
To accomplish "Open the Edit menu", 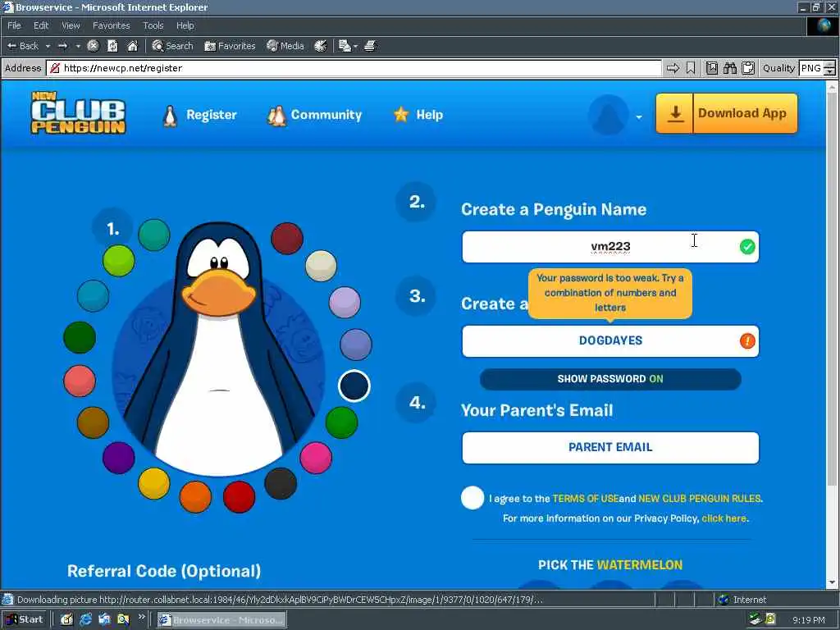I will tap(41, 25).
